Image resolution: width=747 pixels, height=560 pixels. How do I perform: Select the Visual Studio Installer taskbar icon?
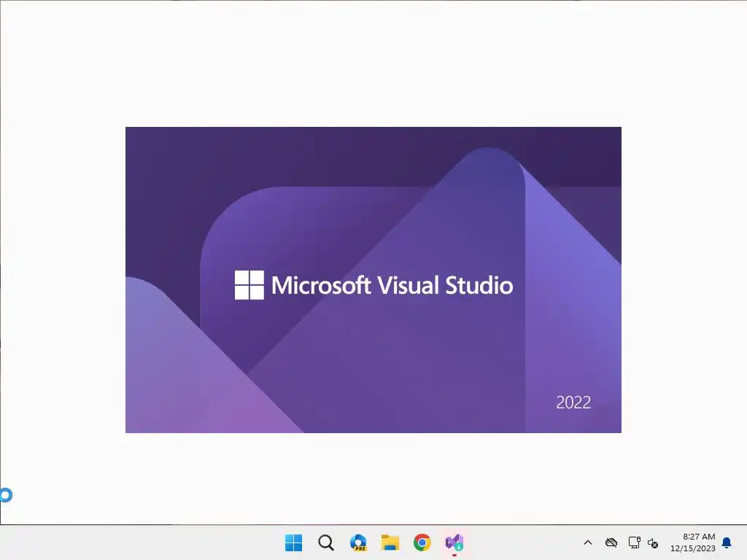point(454,542)
